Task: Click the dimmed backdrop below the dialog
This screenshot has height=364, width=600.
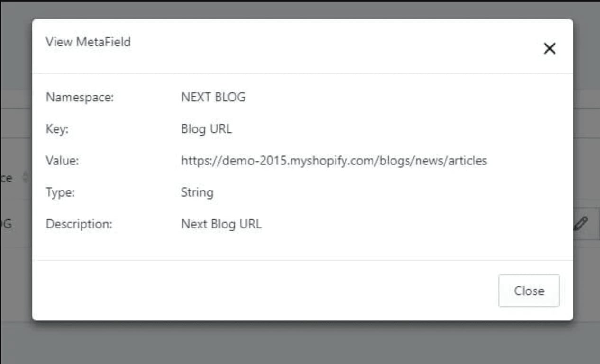Action: point(300,343)
